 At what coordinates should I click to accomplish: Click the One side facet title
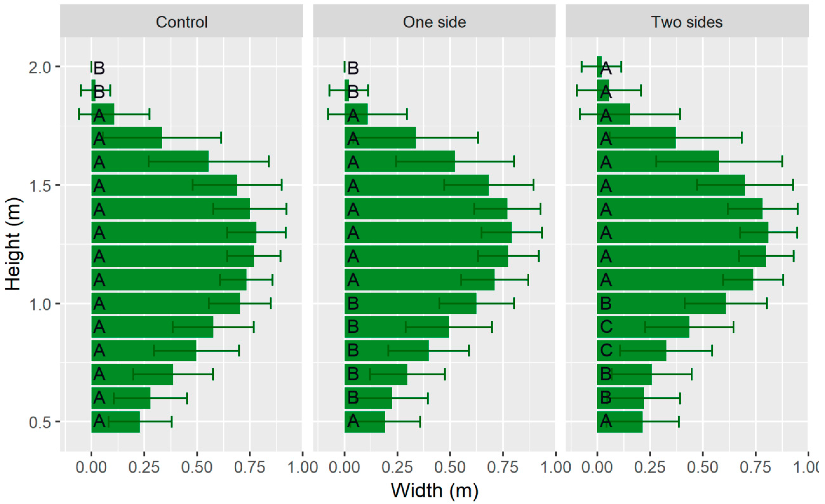(x=434, y=22)
